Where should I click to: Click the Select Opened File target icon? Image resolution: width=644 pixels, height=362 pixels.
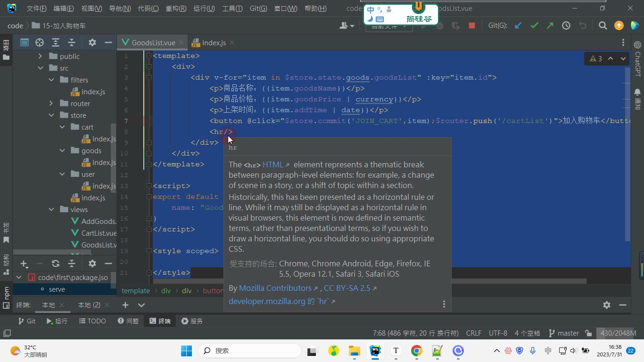40,42
